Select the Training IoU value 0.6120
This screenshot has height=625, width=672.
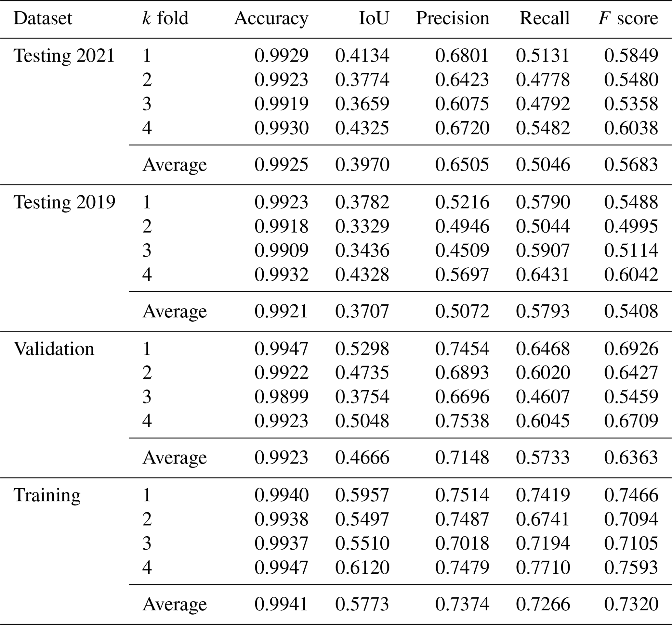coord(362,568)
